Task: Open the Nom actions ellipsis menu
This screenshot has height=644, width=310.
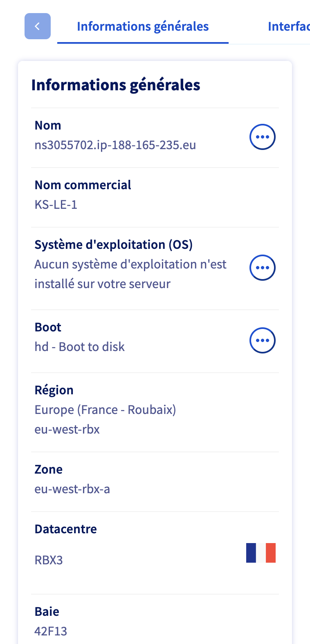Action: point(262,137)
